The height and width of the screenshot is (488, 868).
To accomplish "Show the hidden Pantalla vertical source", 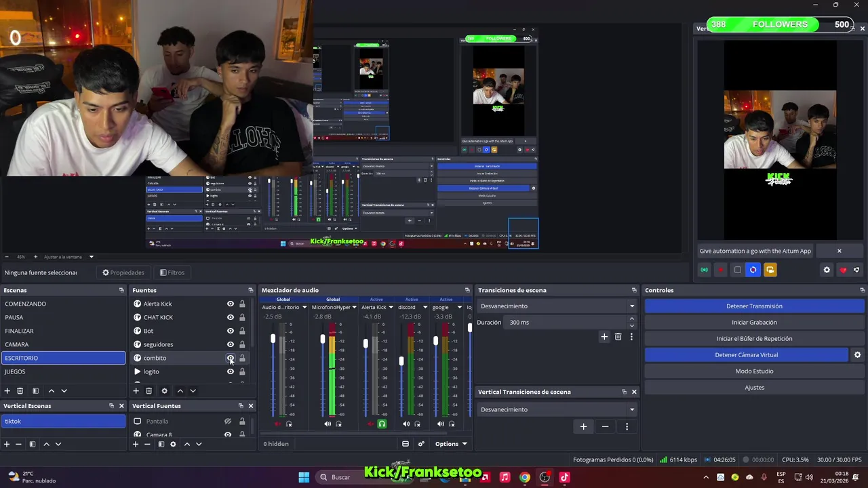I will point(229,421).
